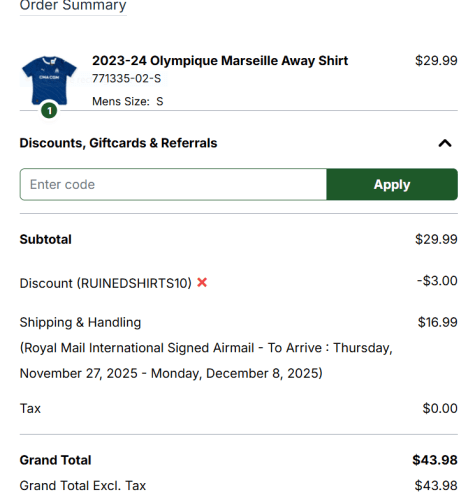Select the product SKU 771335-02-S text

tap(126, 78)
